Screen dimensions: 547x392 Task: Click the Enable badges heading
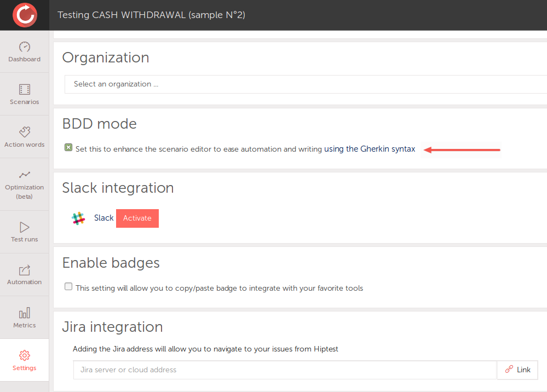tap(111, 263)
